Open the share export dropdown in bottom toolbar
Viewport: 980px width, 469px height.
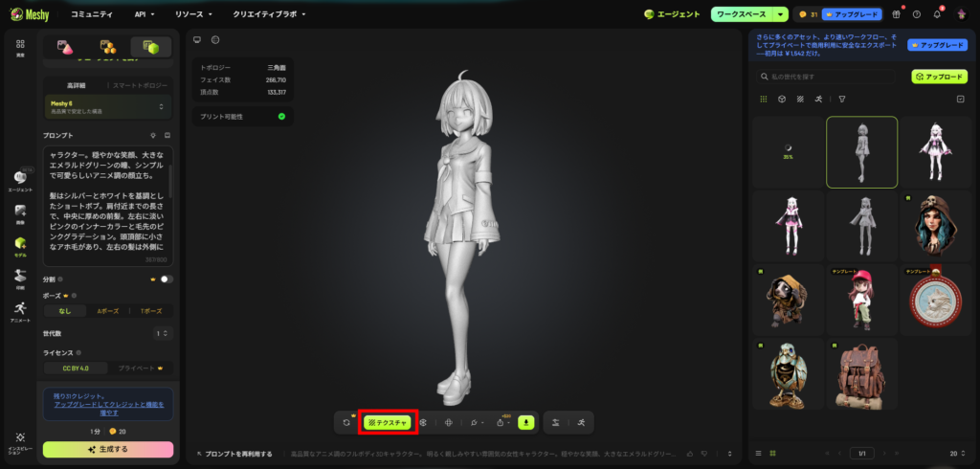[x=502, y=423]
